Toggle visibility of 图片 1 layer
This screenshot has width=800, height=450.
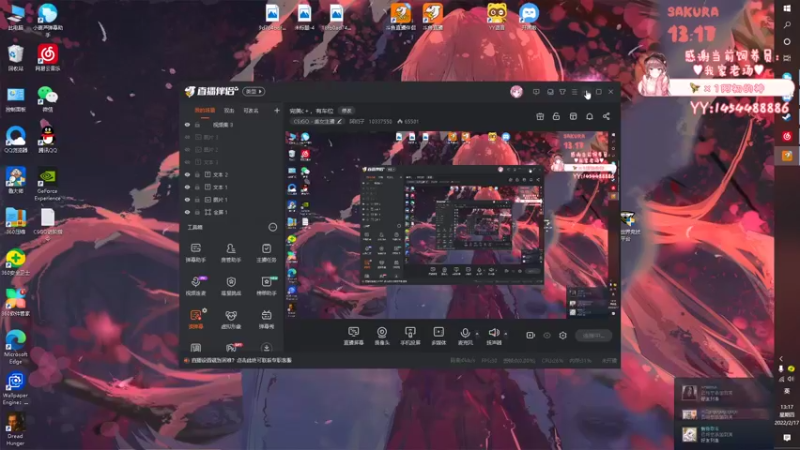[187, 199]
